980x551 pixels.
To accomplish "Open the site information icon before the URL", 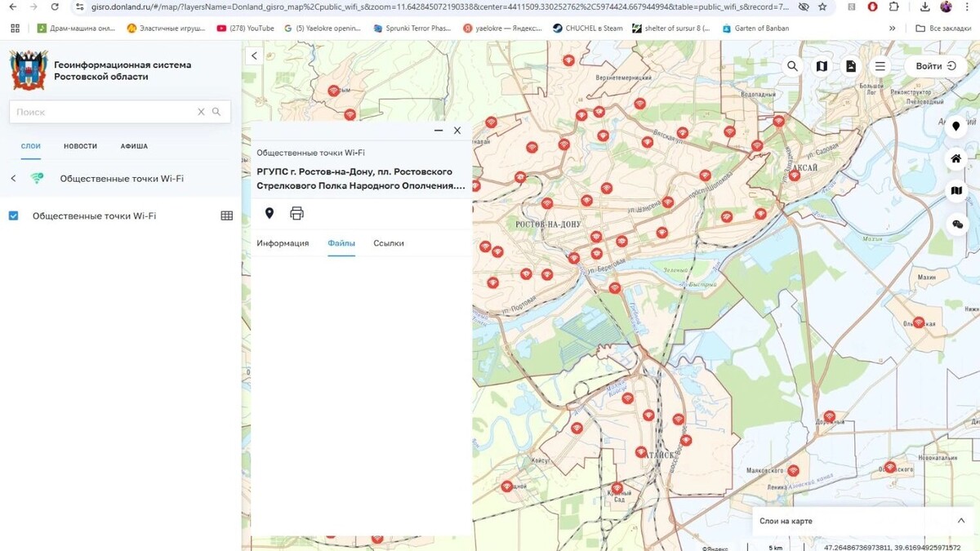I will point(79,7).
